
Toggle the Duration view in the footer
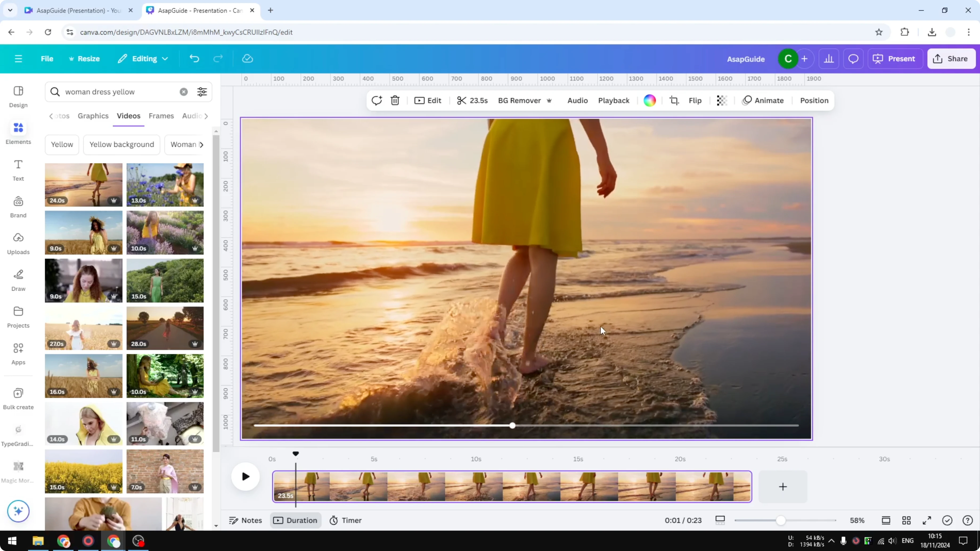tap(296, 520)
